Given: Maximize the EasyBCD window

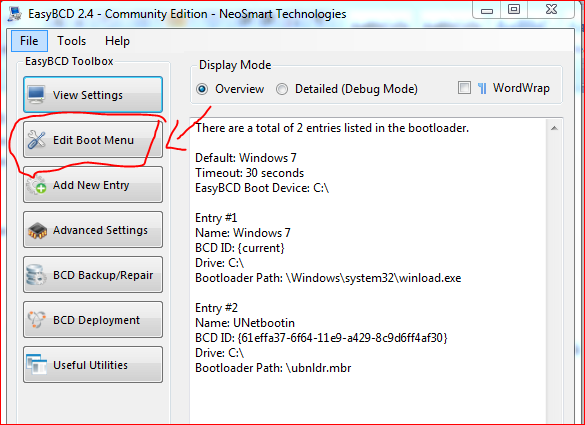Looking at the screenshot, I should point(514,9).
